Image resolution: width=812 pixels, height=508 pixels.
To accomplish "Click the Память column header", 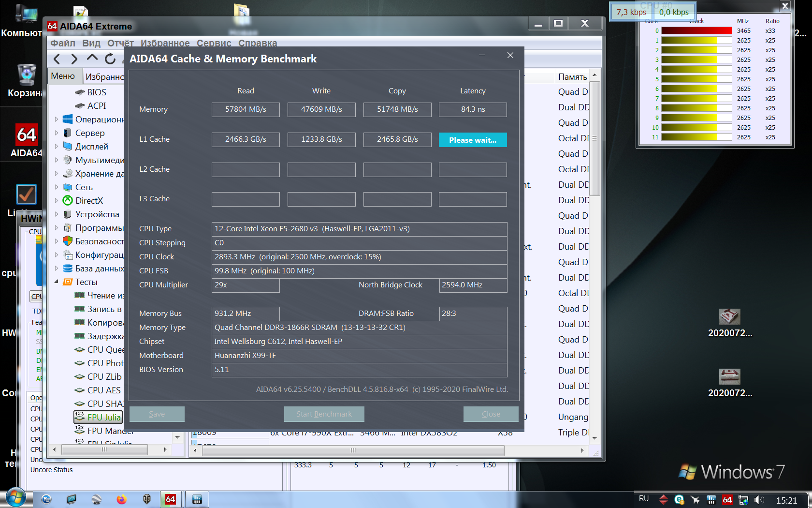I will [x=573, y=77].
